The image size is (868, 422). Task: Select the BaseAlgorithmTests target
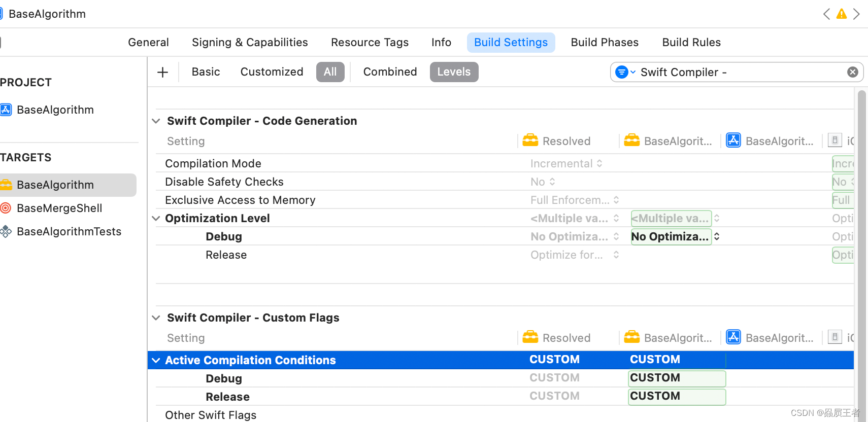[x=69, y=231]
